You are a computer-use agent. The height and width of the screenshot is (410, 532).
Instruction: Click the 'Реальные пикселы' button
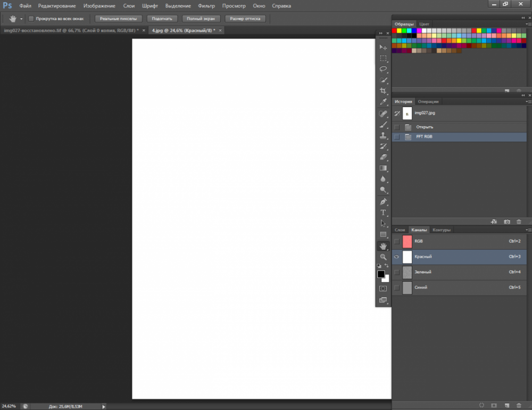point(119,19)
